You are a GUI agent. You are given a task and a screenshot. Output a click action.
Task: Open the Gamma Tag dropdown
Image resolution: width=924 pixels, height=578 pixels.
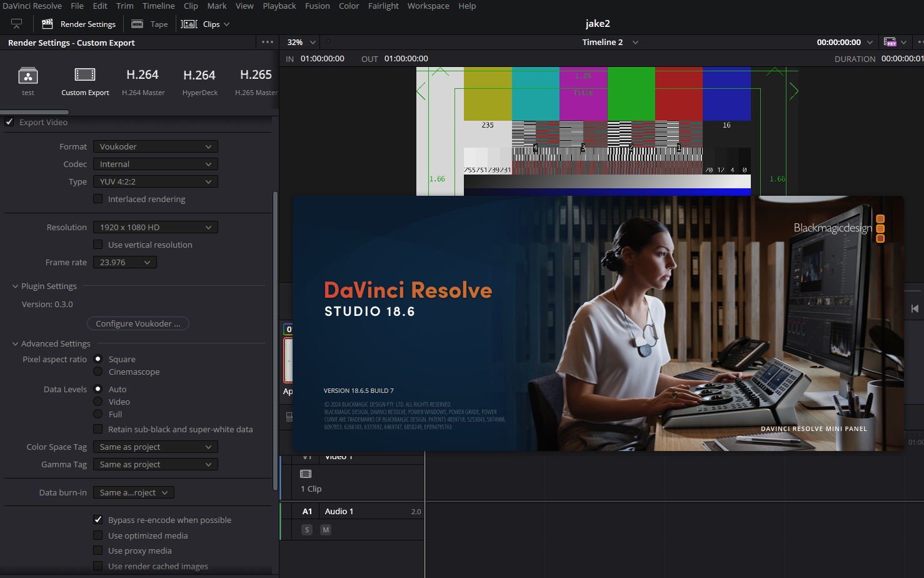pos(156,464)
